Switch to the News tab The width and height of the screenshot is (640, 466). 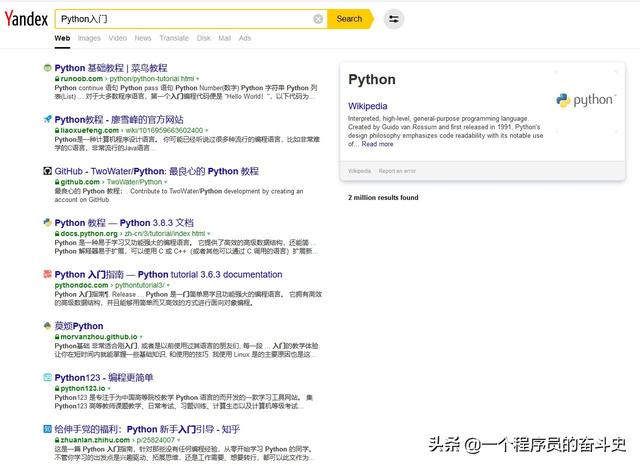pyautogui.click(x=143, y=38)
